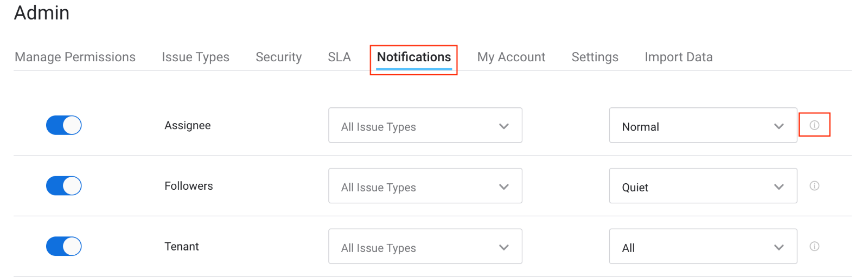Open the All notification level dropdown
The height and width of the screenshot is (277, 868).
pyautogui.click(x=703, y=247)
